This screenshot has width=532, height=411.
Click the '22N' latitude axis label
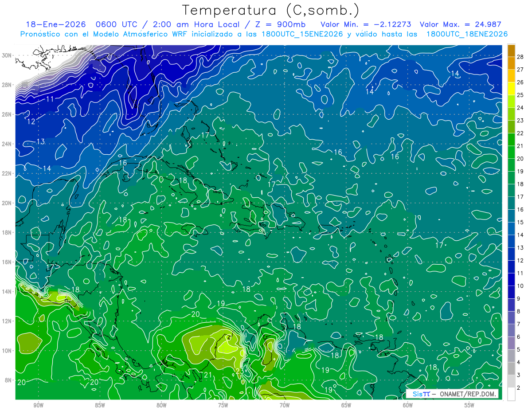click(x=7, y=173)
